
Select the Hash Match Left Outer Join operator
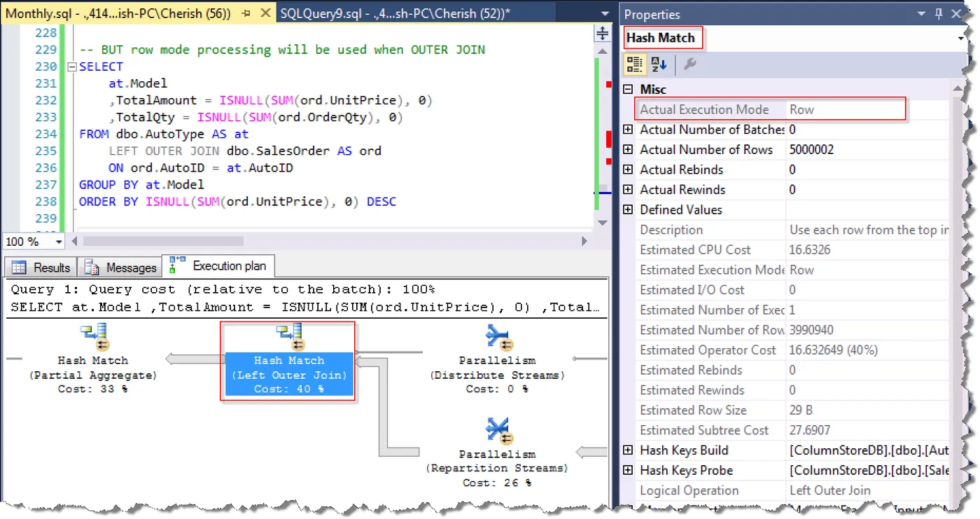(x=288, y=375)
